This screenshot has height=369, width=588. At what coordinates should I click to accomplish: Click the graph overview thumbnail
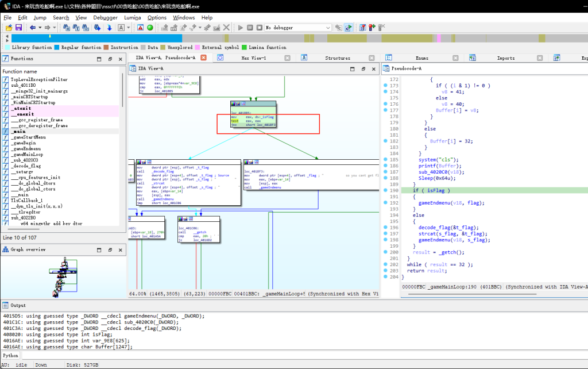click(63, 277)
